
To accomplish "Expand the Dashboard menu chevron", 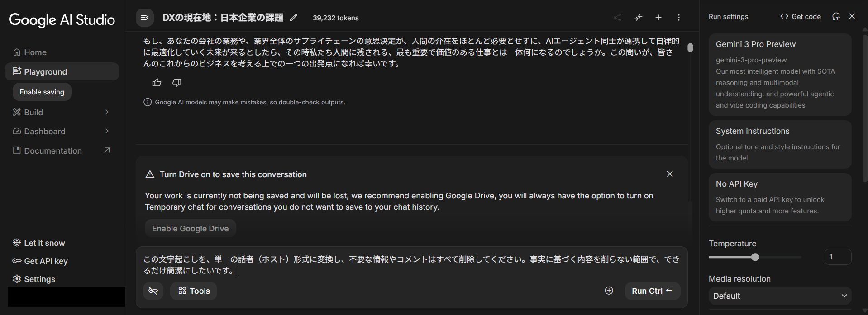I will [x=107, y=132].
